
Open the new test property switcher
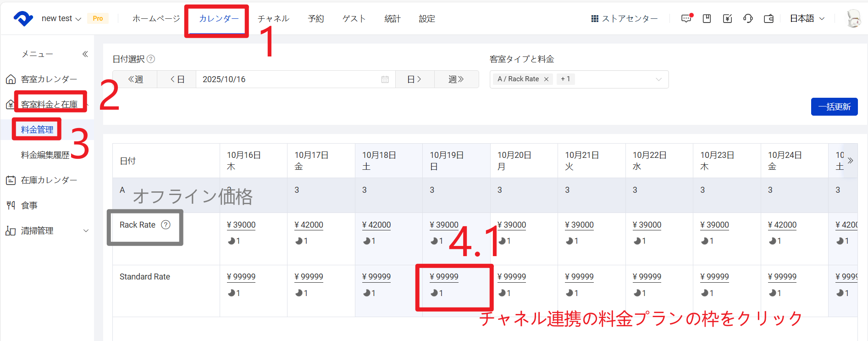tap(61, 19)
